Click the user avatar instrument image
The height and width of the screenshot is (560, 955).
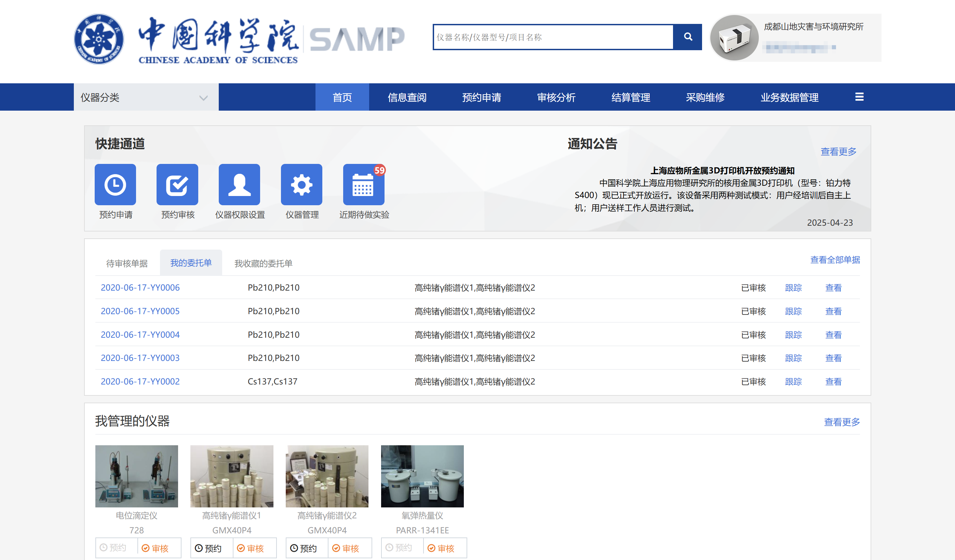pyautogui.click(x=734, y=38)
